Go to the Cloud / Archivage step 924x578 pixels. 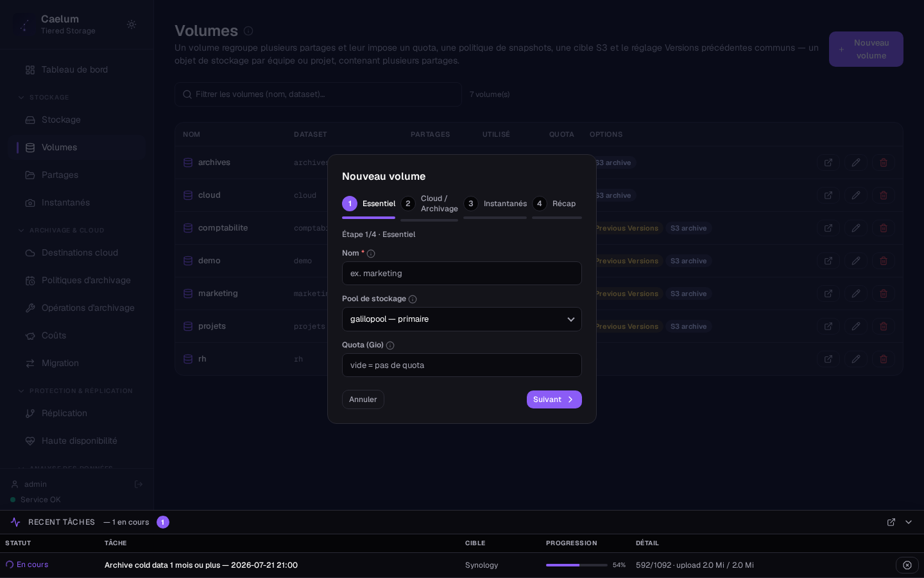pos(429,204)
